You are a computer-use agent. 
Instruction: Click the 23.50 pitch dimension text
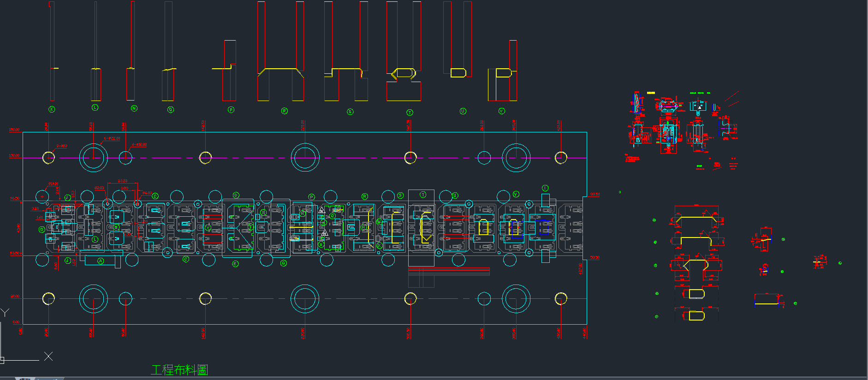coord(122,181)
